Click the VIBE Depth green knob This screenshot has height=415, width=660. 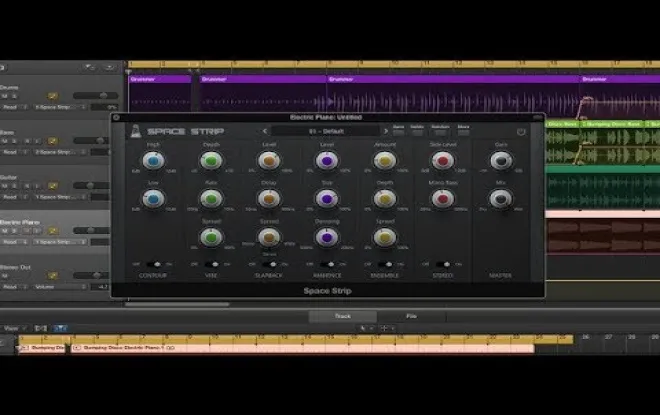tap(211, 161)
